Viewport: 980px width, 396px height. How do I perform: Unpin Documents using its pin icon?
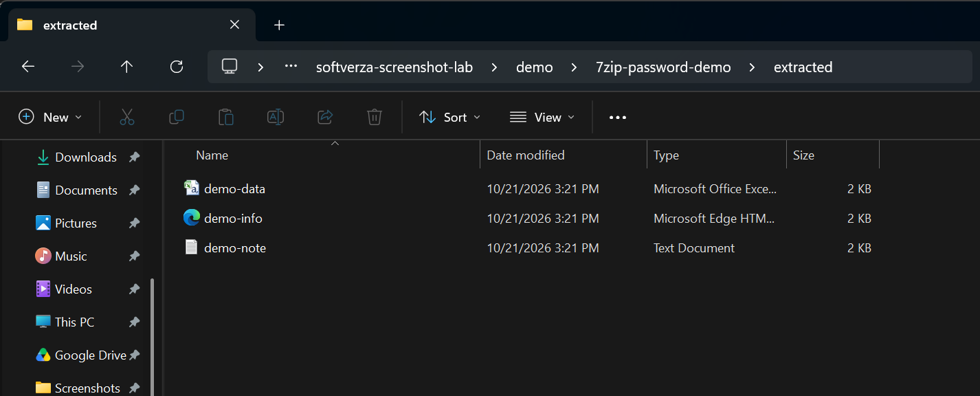(135, 190)
